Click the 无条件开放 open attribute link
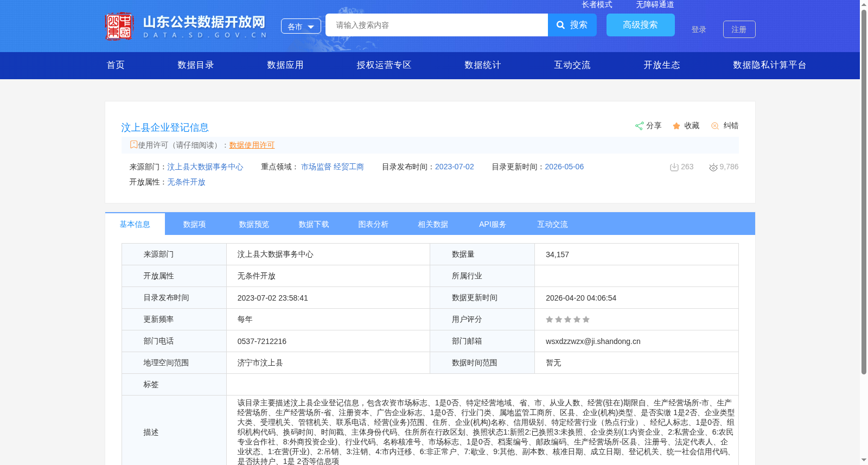The image size is (868, 465). tap(186, 182)
